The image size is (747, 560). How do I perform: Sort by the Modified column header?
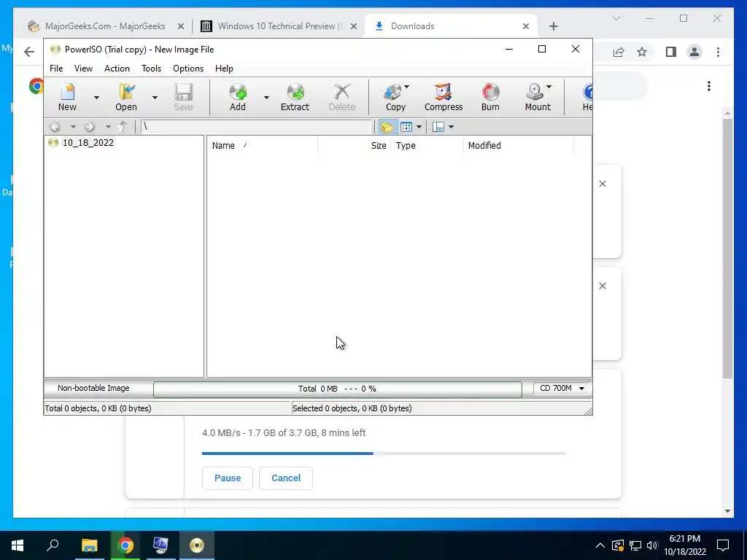pos(519,146)
